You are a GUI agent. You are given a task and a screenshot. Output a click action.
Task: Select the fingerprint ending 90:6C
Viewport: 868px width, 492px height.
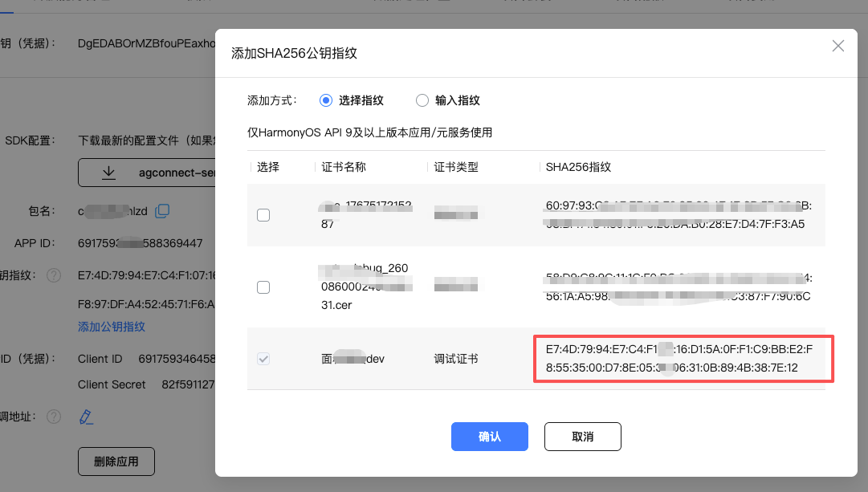[x=679, y=287]
